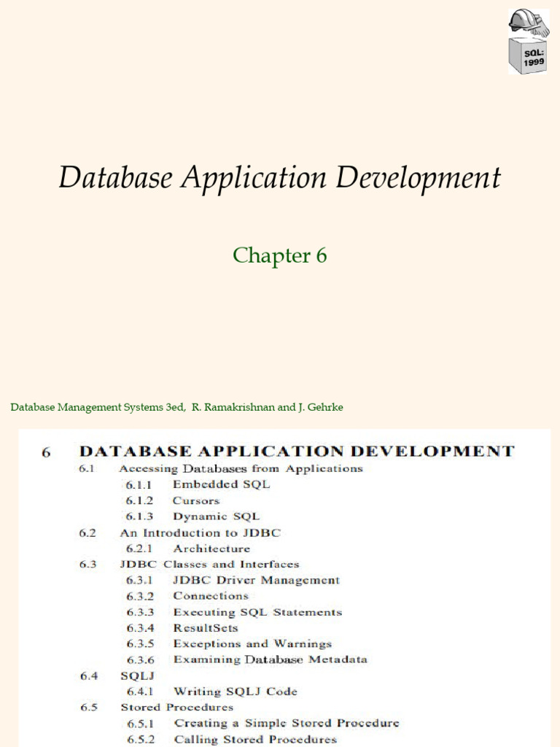Select entry '6.2.1 Architecture'
Viewport: 560px width, 747px height.
click(187, 549)
